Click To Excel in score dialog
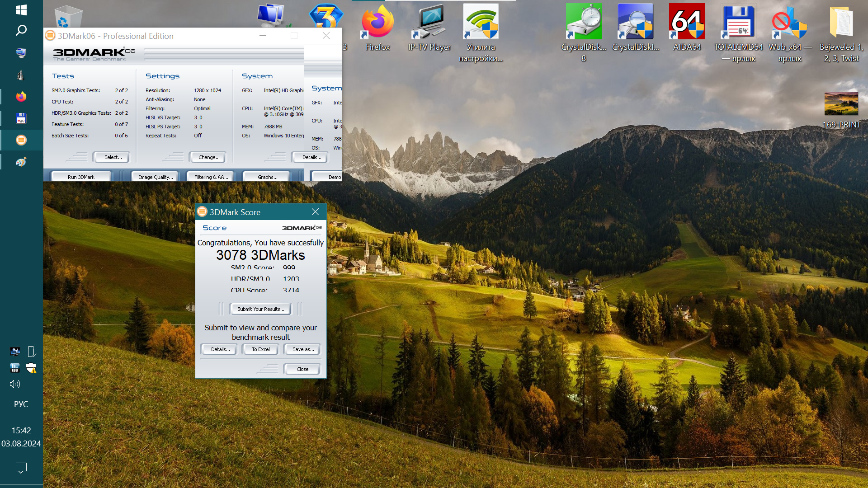The width and height of the screenshot is (868, 488). coord(260,349)
